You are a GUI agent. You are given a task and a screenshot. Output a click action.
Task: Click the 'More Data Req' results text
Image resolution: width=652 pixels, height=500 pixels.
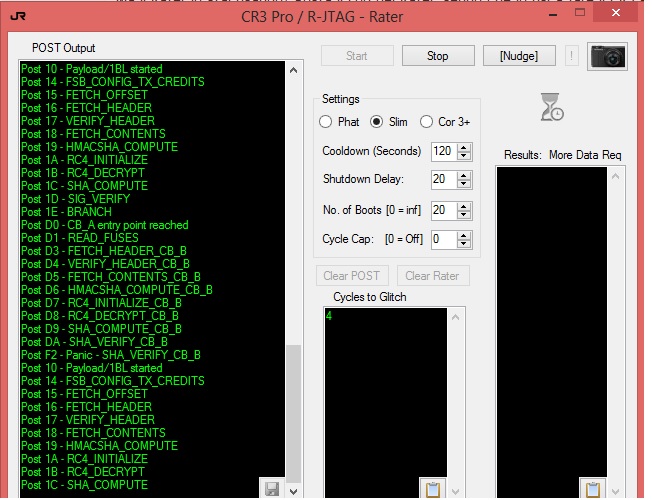[585, 155]
